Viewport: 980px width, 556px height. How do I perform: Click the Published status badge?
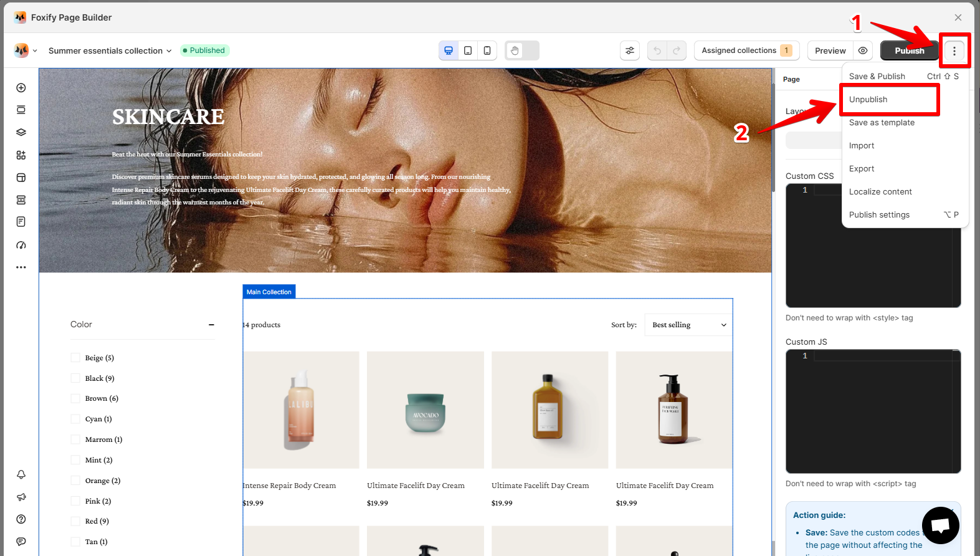[204, 50]
